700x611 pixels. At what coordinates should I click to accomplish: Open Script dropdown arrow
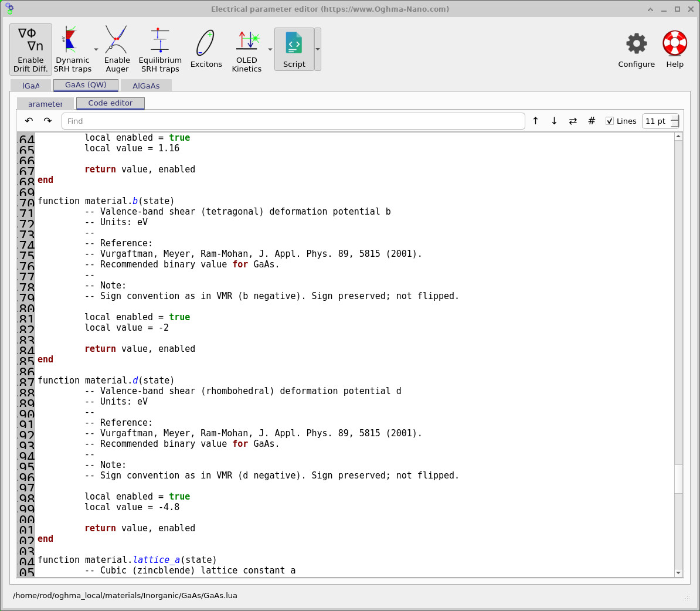pos(318,49)
